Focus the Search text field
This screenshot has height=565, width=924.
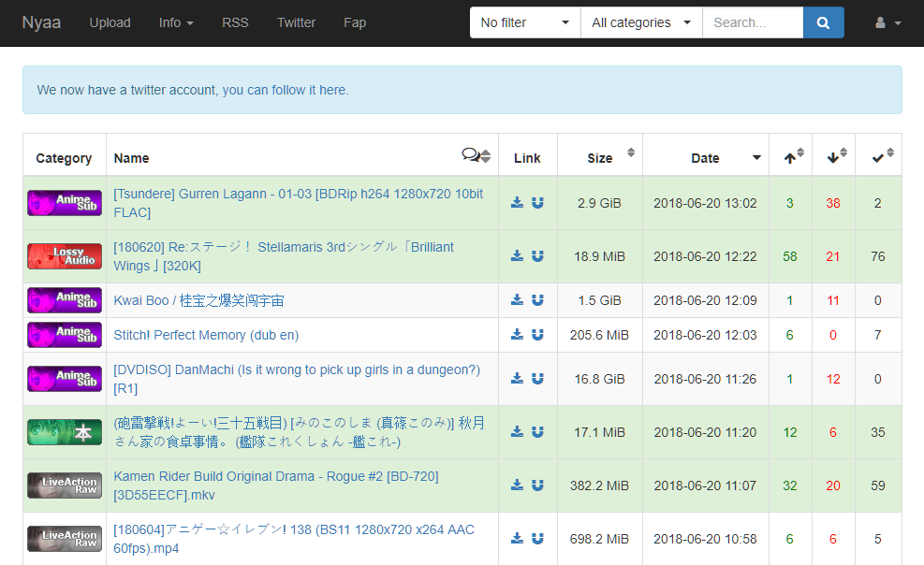coord(752,22)
